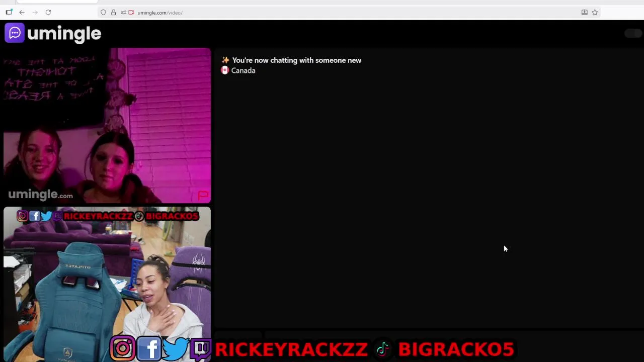Bookmark this page with the star icon
Screen dimensions: 644x362
[x=595, y=13]
